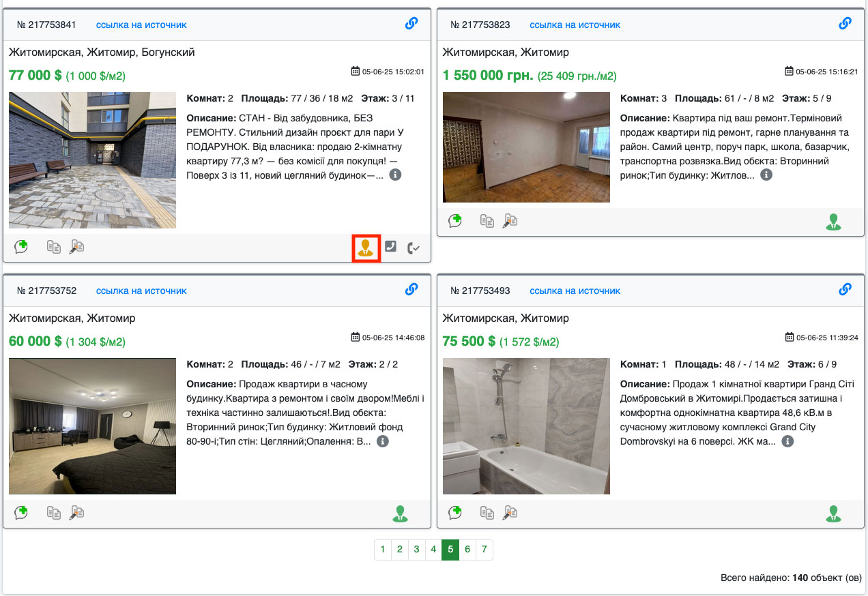Viewport: 868px width, 596px height.
Task: Click the green agent icon on listing 217753823
Action: coord(833,222)
